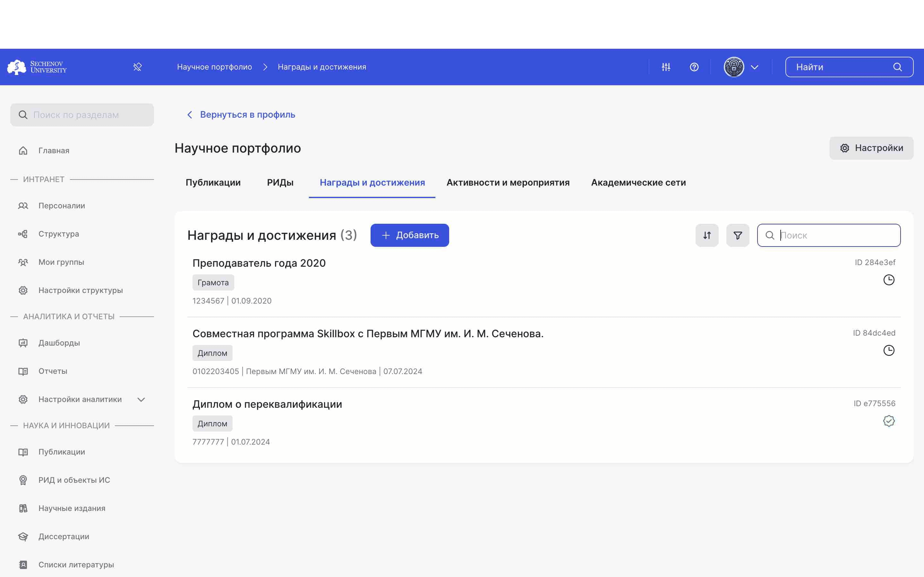This screenshot has height=577, width=924.
Task: Click the Добавить button to add new achievement
Action: (x=410, y=235)
